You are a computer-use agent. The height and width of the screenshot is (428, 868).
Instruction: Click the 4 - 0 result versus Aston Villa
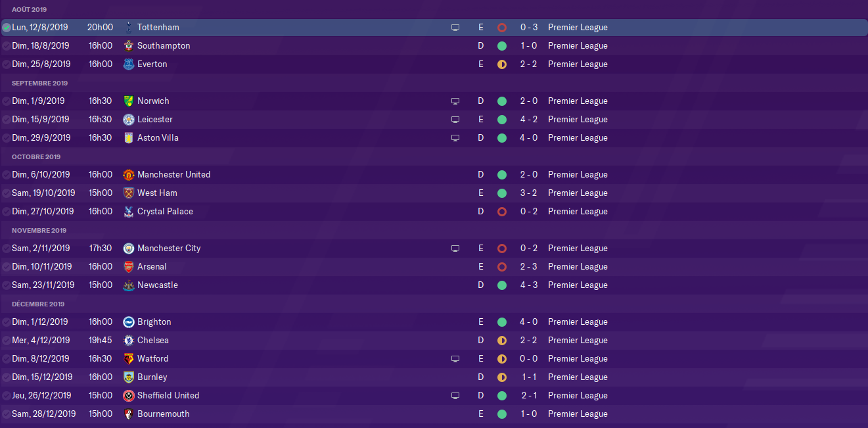pyautogui.click(x=529, y=138)
